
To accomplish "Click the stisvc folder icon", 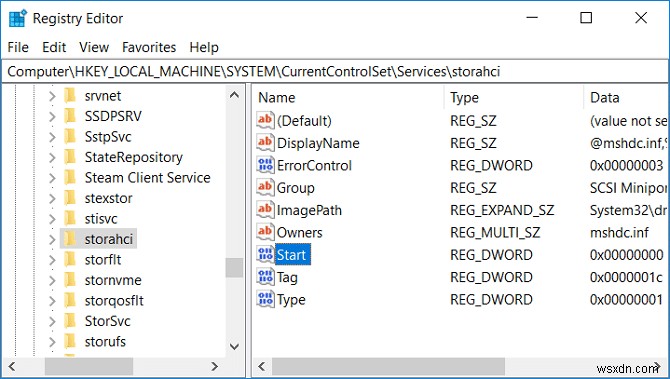I will pos(70,218).
